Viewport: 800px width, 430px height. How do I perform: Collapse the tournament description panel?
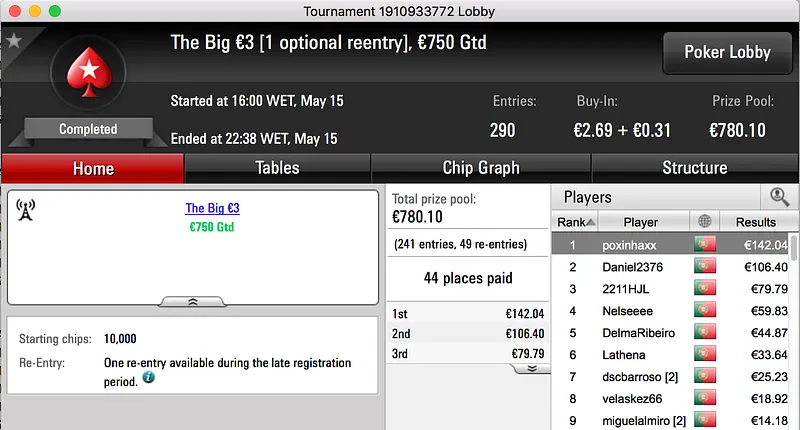[192, 300]
